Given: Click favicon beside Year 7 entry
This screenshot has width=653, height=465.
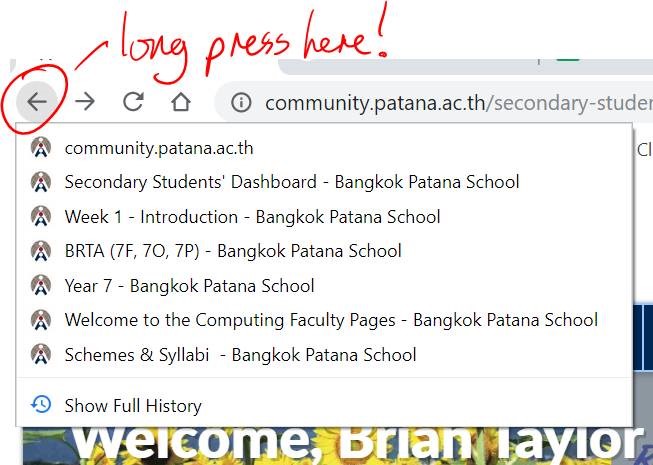Looking at the screenshot, I should [x=41, y=285].
